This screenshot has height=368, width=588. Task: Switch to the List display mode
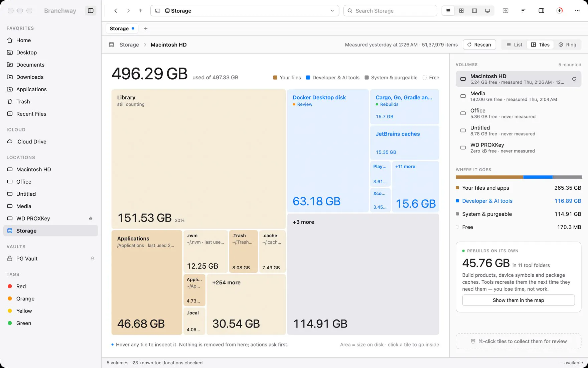point(514,45)
